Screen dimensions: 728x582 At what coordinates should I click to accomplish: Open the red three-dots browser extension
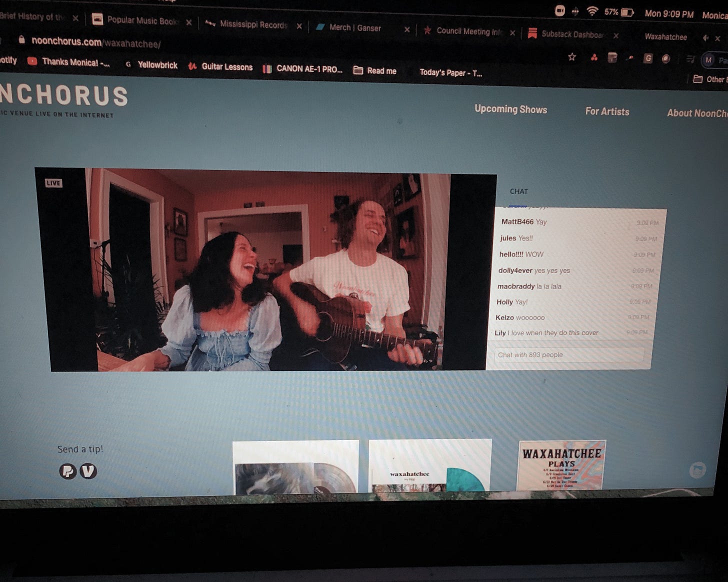coord(594,57)
